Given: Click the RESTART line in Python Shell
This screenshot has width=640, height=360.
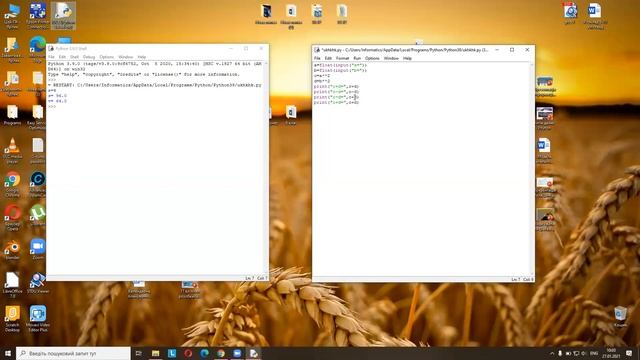Looking at the screenshot, I should click(x=154, y=85).
